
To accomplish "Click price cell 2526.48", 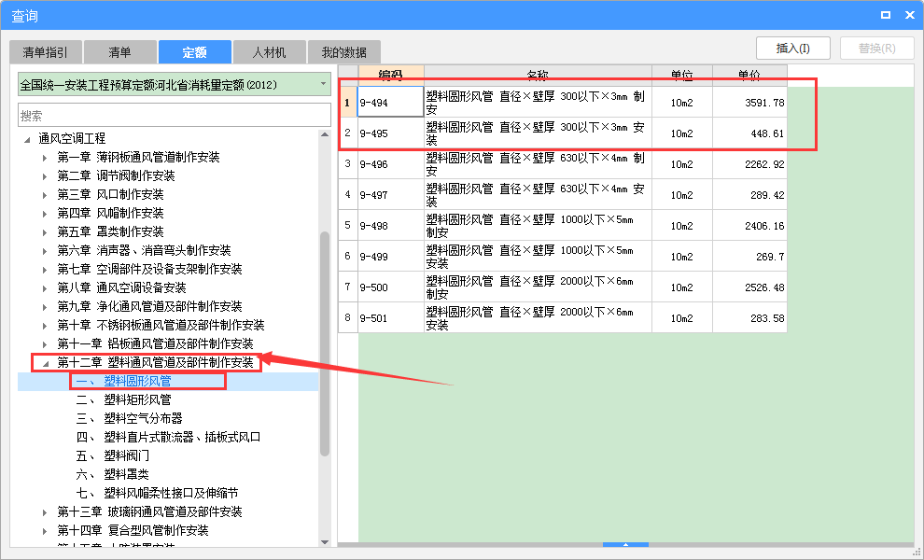I will point(749,287).
